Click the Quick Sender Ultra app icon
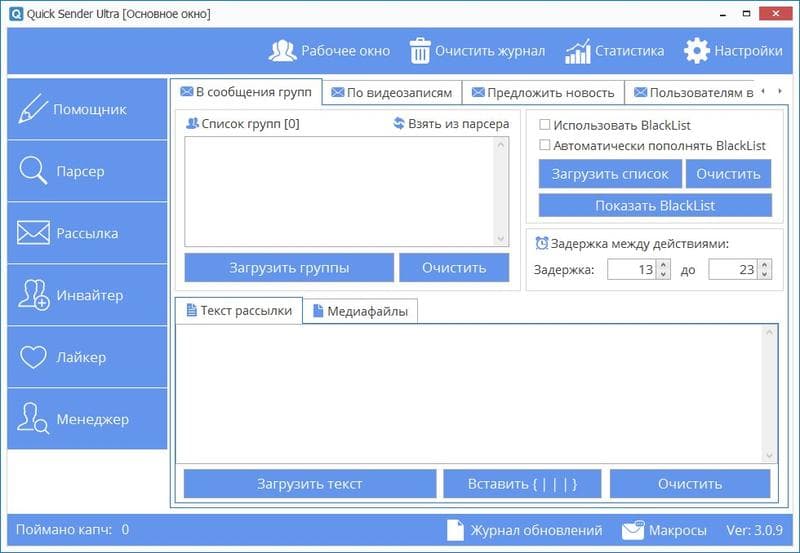800x553 pixels. coord(16,14)
